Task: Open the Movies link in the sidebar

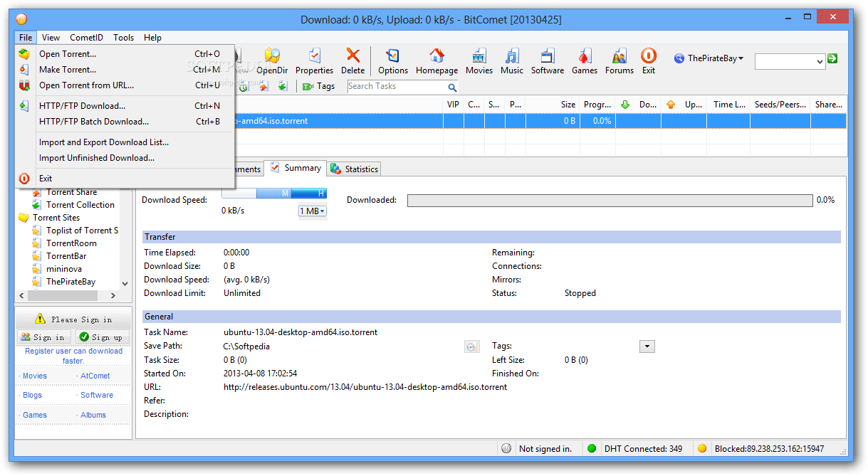Action: click(x=35, y=376)
